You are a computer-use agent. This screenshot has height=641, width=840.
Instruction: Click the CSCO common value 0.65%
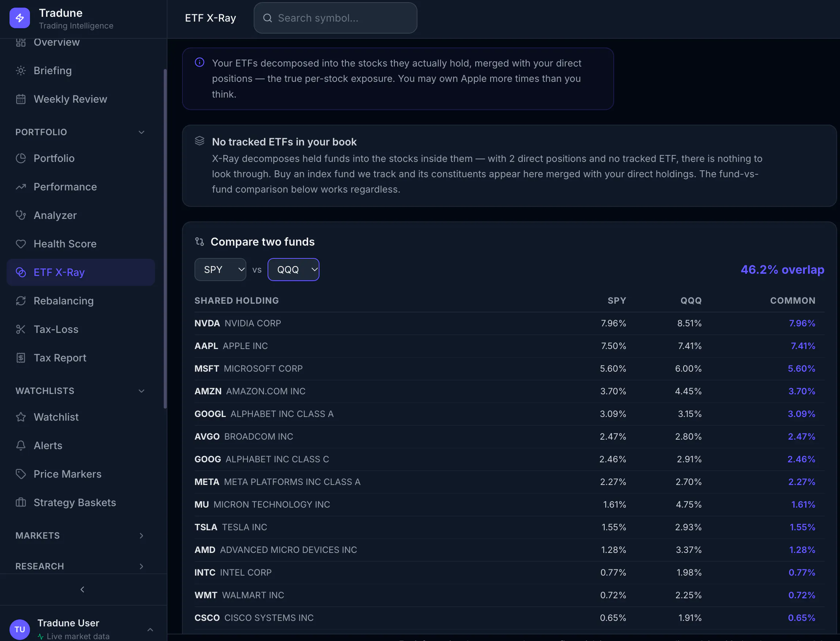coord(802,618)
